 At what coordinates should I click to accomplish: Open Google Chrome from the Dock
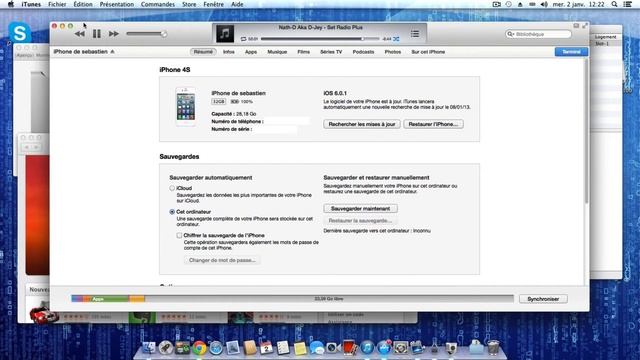[x=199, y=348]
